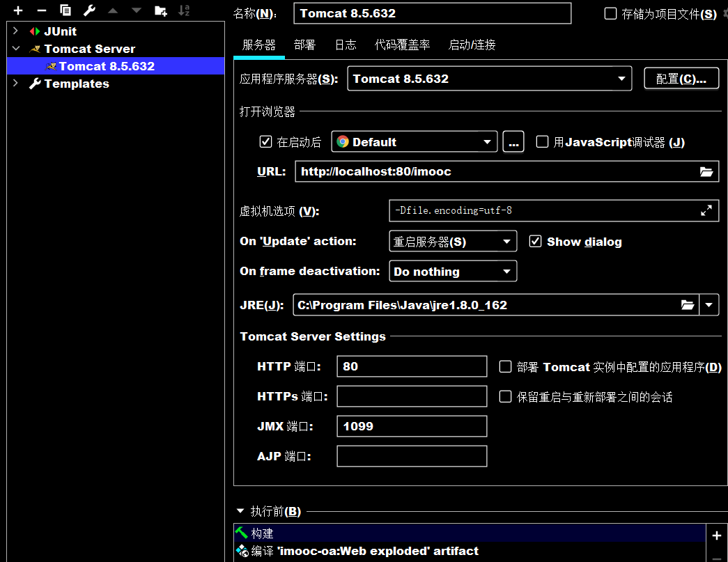Enable the JavaScript debugger checkbox
Image resolution: width=728 pixels, height=562 pixels.
(542, 141)
